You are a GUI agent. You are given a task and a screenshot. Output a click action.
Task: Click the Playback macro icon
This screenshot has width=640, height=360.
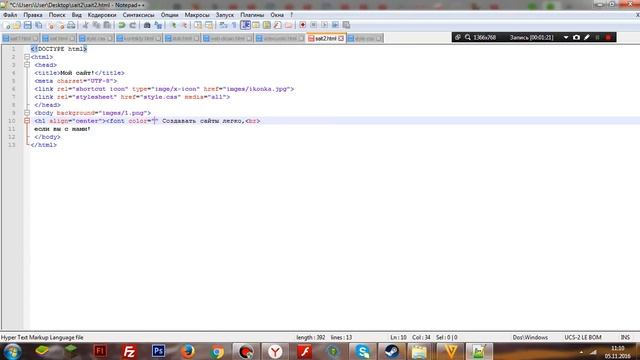pos(324,25)
